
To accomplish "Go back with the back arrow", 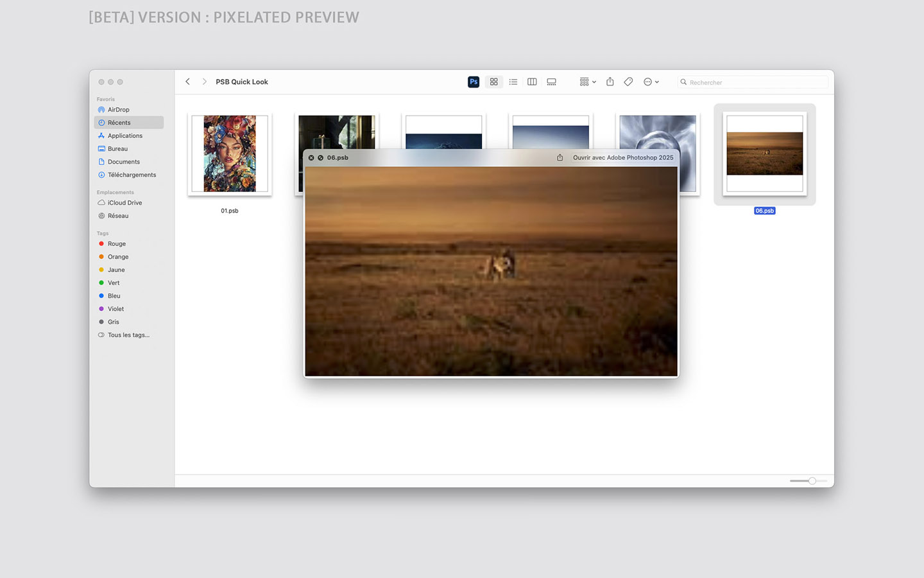I will point(187,82).
